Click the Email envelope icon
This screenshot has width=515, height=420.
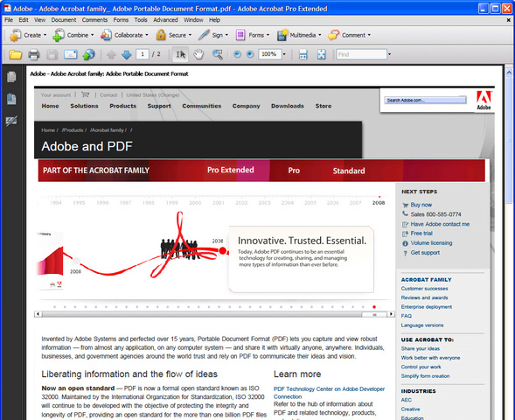coord(70,54)
